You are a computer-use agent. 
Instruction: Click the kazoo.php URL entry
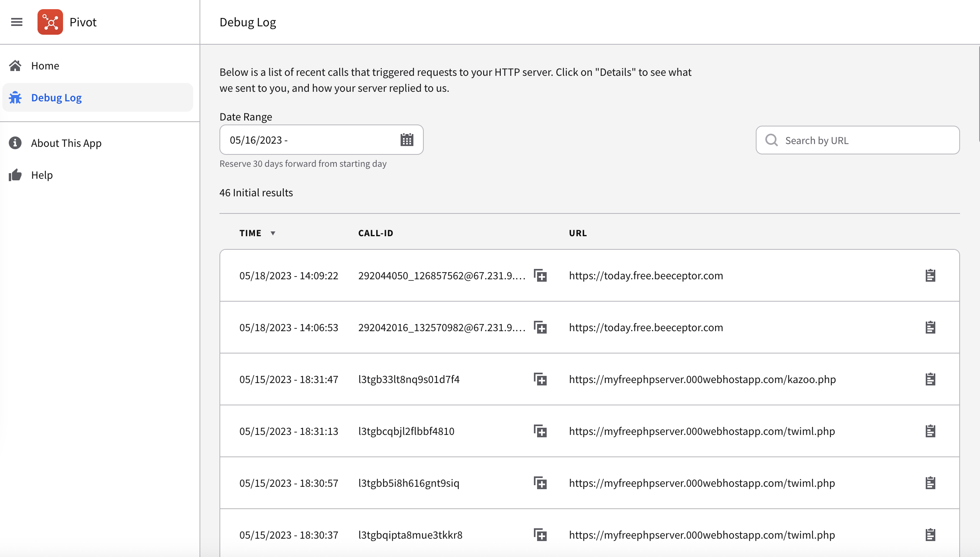pos(702,379)
